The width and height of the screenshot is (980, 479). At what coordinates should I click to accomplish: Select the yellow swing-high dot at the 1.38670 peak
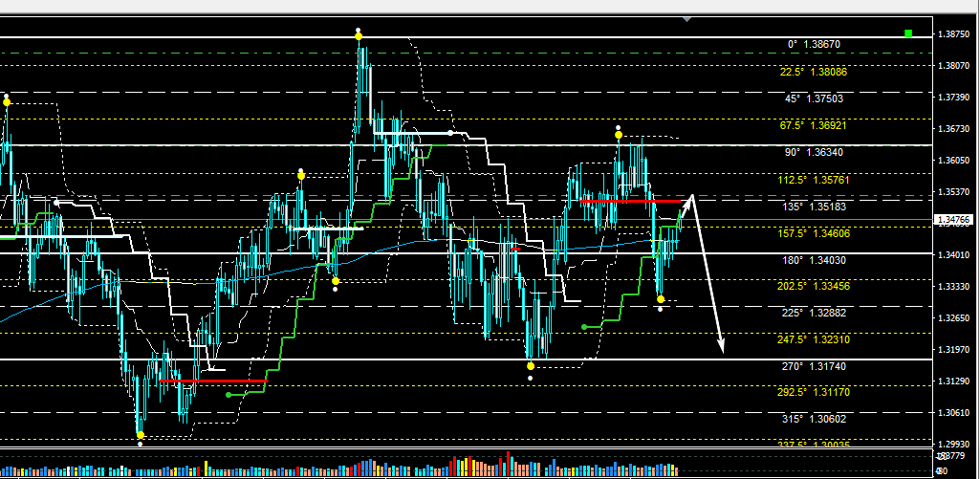click(x=359, y=36)
